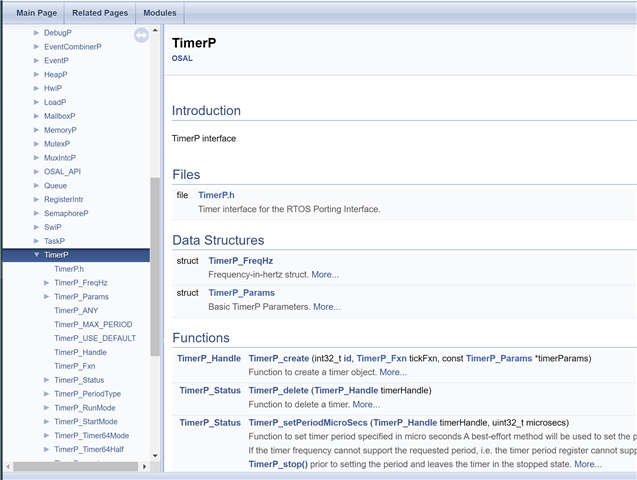Collapse the TimerP tree node
Image resolution: width=637 pixels, height=480 pixels.
pyautogui.click(x=36, y=255)
